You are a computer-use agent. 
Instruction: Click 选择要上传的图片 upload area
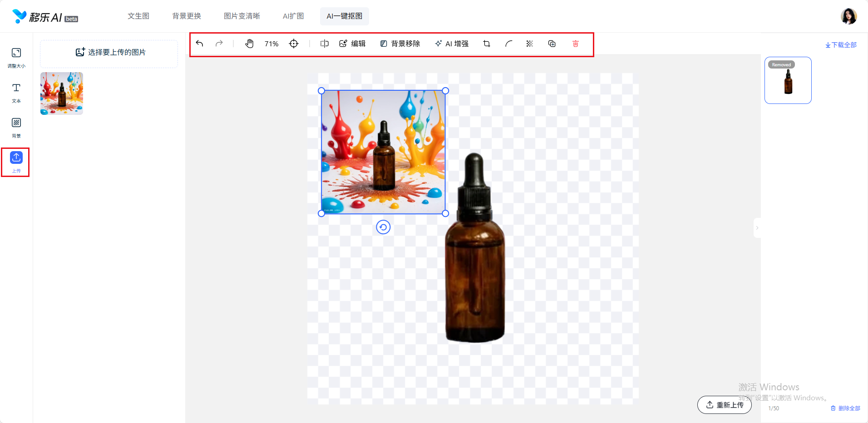(x=109, y=54)
